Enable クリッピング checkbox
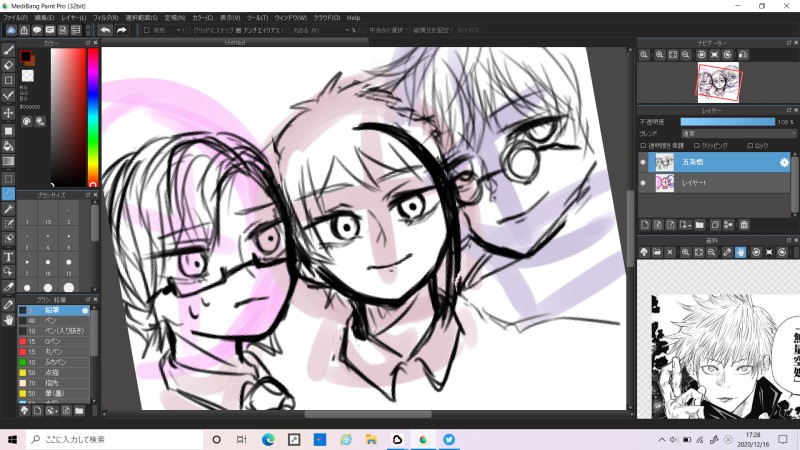 click(x=696, y=146)
